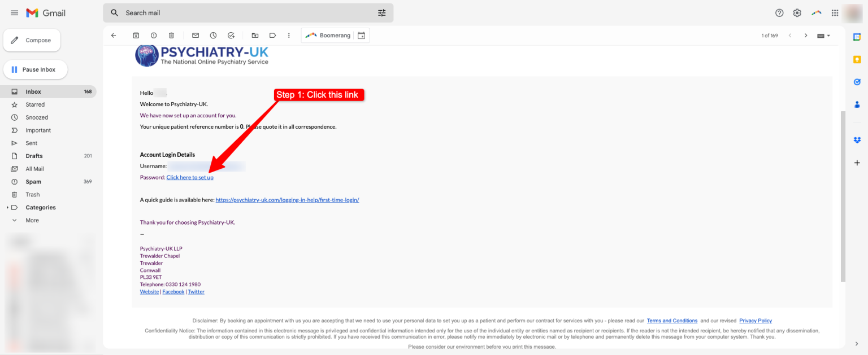Click the 'Click here to set up' password link

tap(190, 177)
